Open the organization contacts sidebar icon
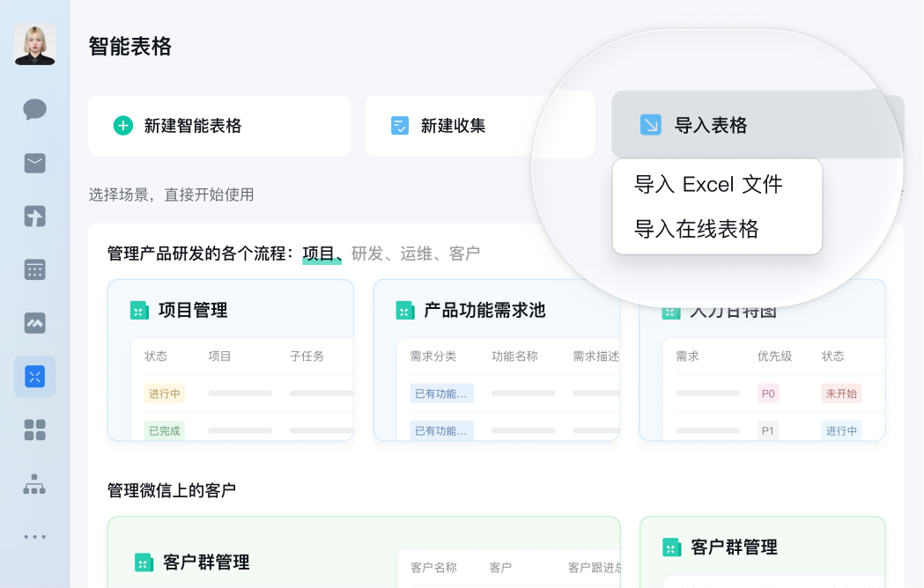924x588 pixels. [34, 483]
